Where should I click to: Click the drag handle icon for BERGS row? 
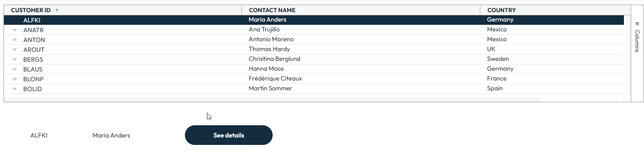point(15,59)
